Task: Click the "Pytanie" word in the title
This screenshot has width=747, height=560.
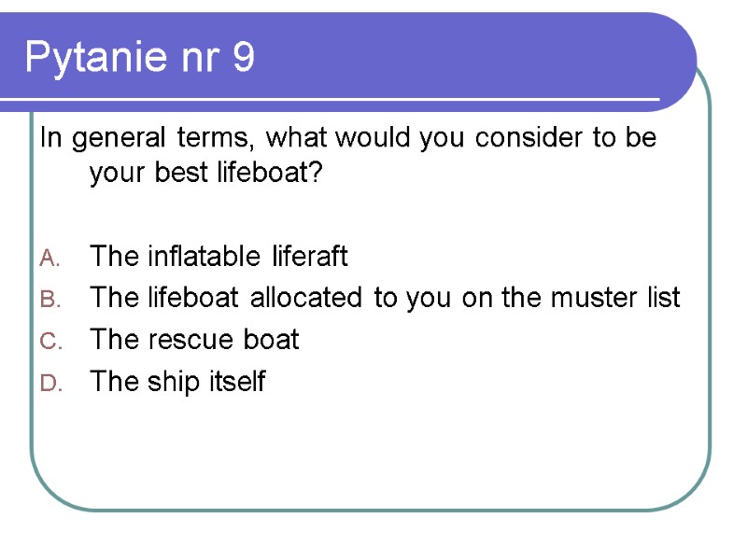Action: pos(92,58)
